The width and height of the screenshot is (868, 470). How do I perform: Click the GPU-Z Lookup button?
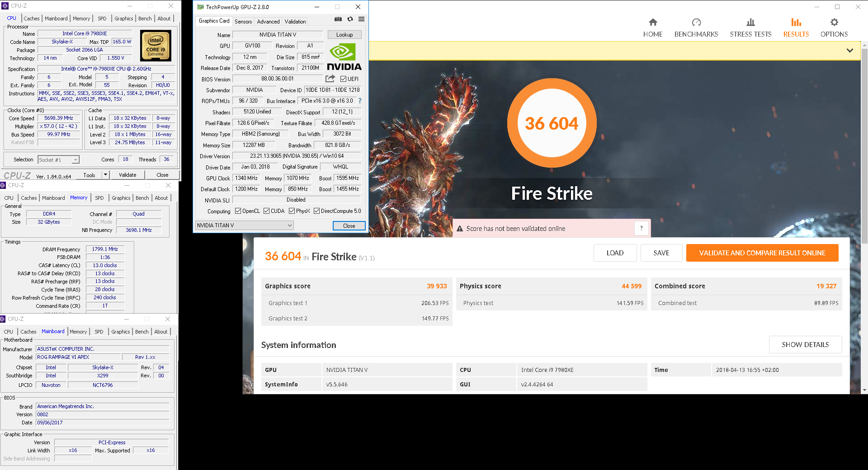tap(344, 35)
